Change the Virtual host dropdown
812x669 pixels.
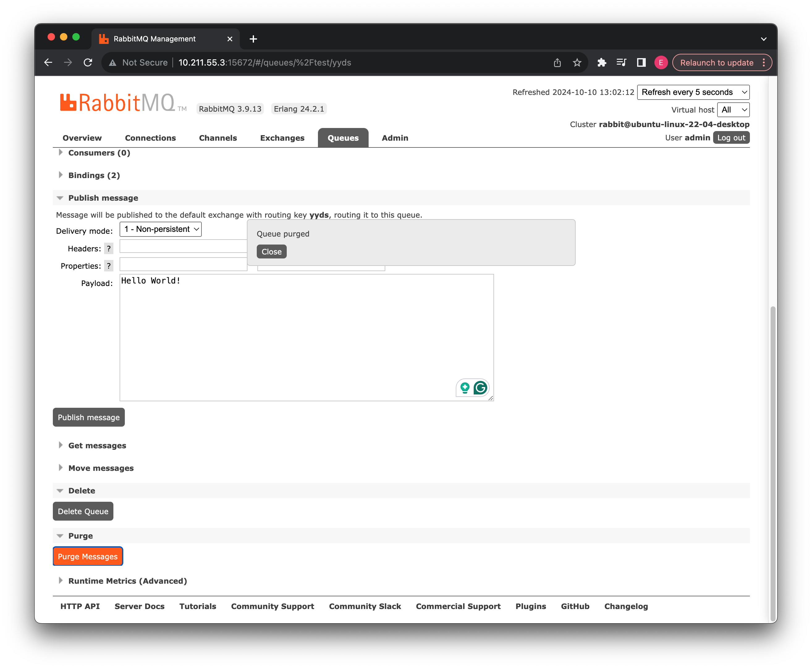tap(733, 109)
